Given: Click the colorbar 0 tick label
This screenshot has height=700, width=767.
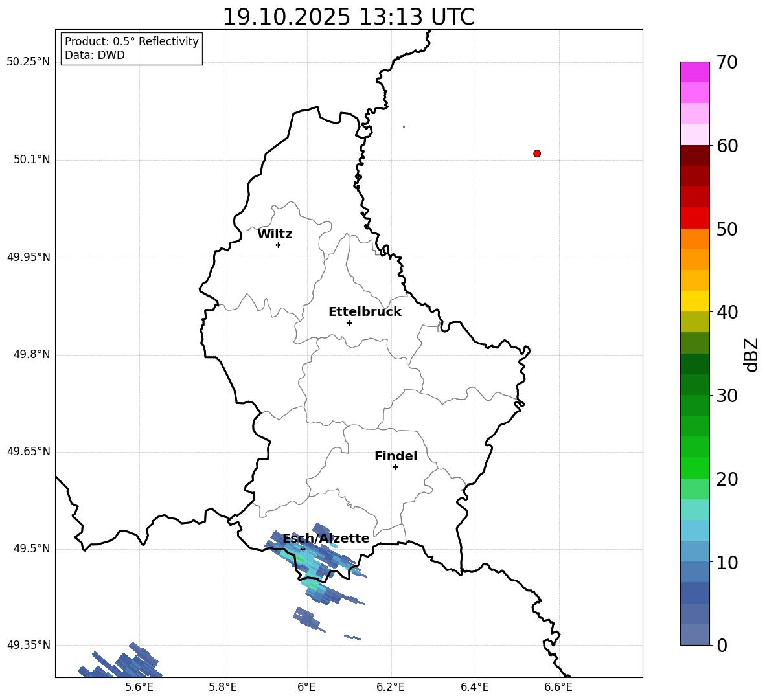Looking at the screenshot, I should 722,645.
